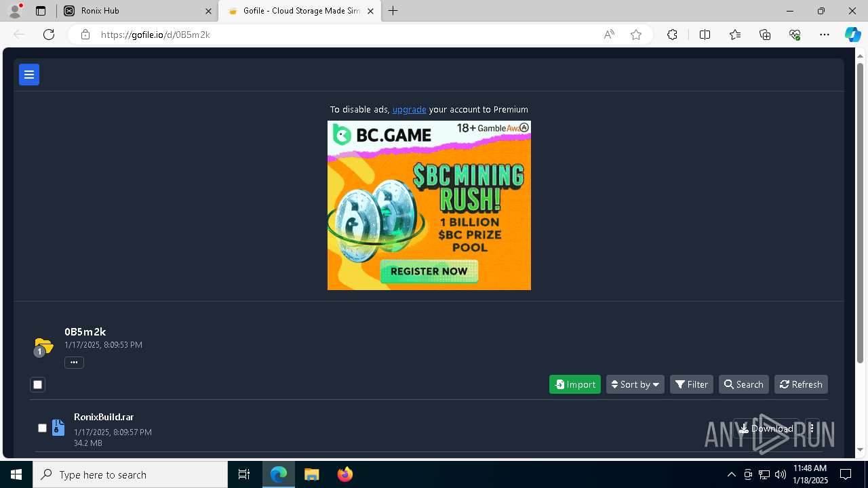The image size is (868, 488).
Task: Click the Search button
Action: [x=744, y=384]
